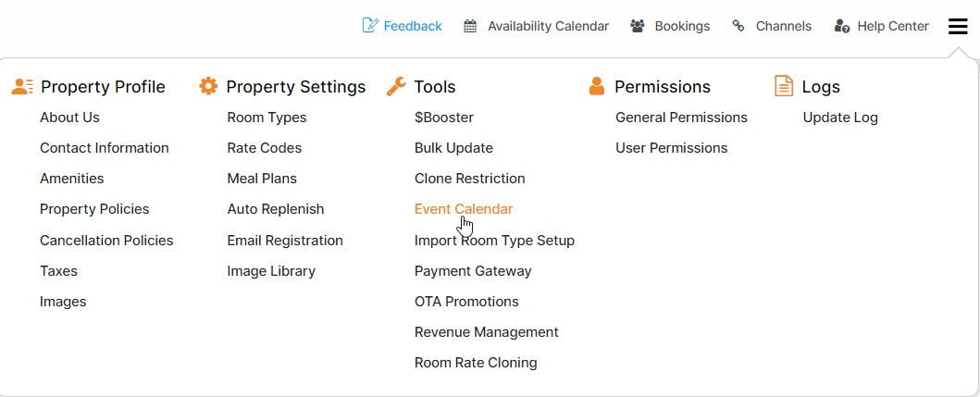Open Event Calendar from Tools
This screenshot has width=980, height=397.
point(463,209)
